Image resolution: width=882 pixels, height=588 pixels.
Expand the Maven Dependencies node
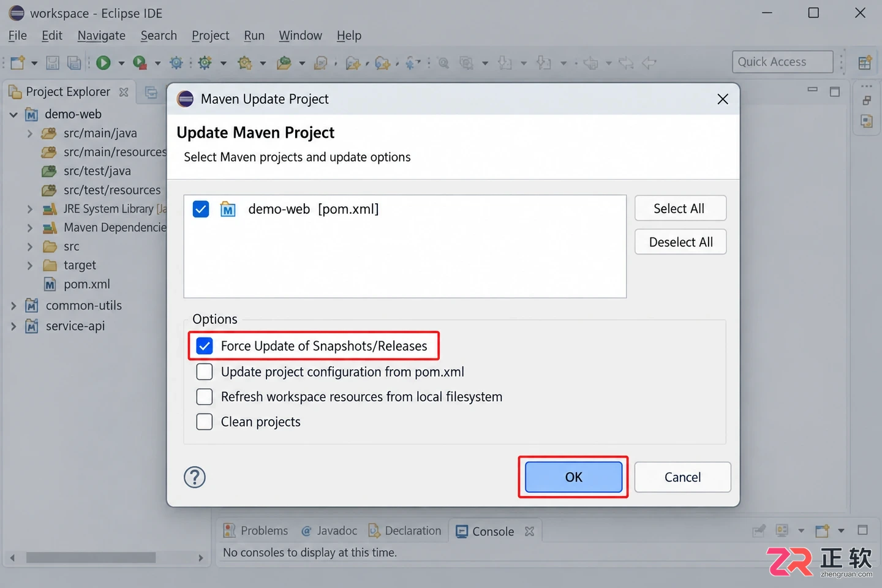pyautogui.click(x=30, y=228)
